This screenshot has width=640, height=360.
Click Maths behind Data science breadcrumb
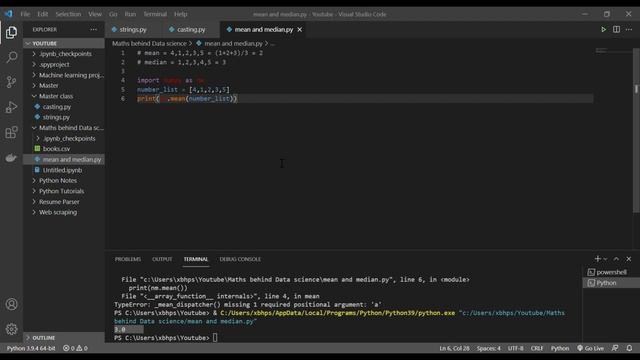[149, 43]
